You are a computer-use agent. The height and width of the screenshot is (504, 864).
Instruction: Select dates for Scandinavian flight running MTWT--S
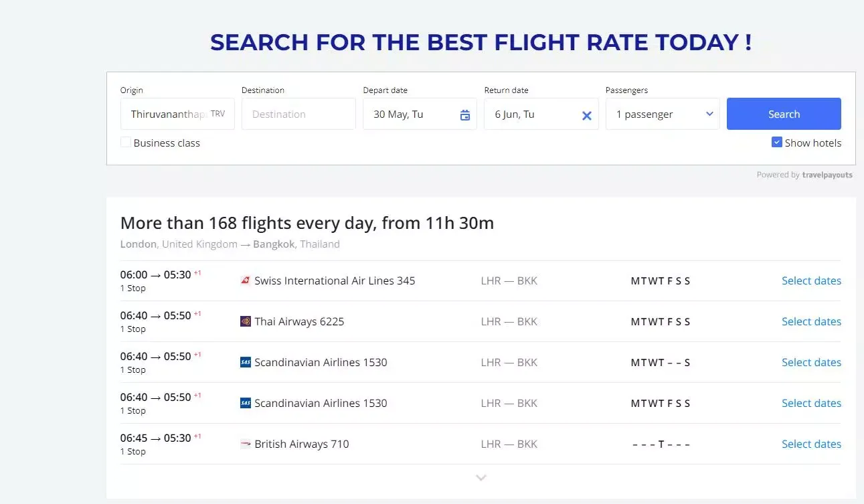point(811,362)
